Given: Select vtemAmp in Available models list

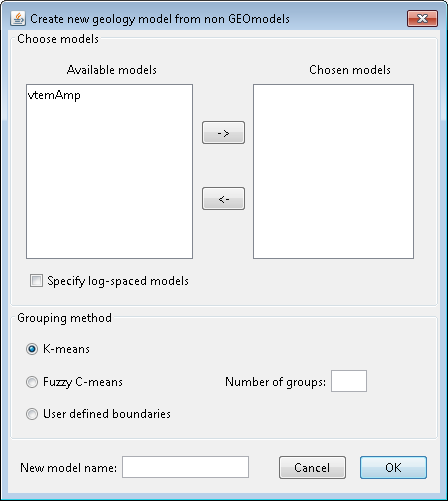Looking at the screenshot, I should tap(54, 95).
